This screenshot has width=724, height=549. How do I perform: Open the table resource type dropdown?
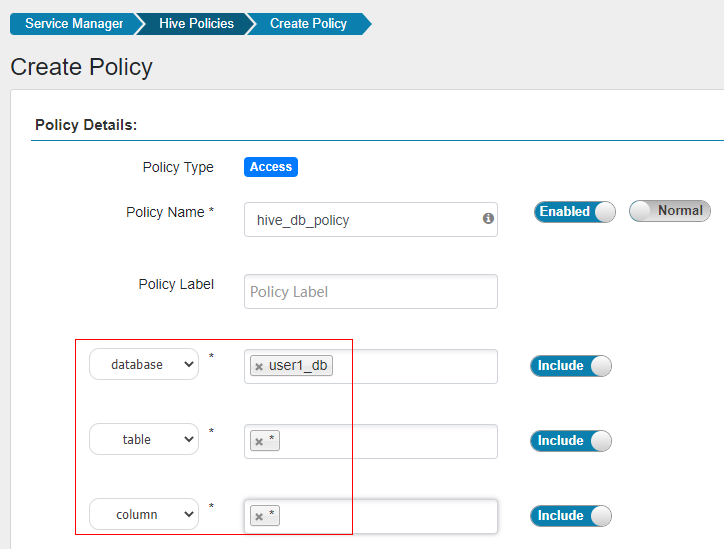[144, 439]
